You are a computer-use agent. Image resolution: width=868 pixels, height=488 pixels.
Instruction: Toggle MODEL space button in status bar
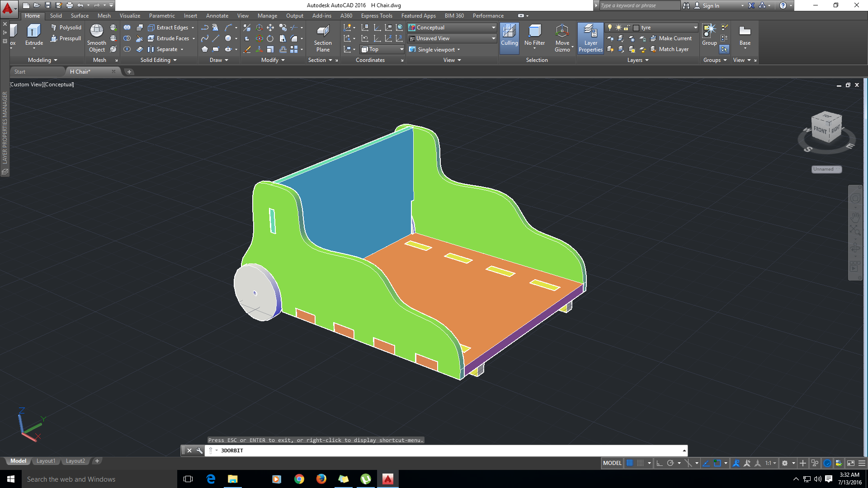612,463
